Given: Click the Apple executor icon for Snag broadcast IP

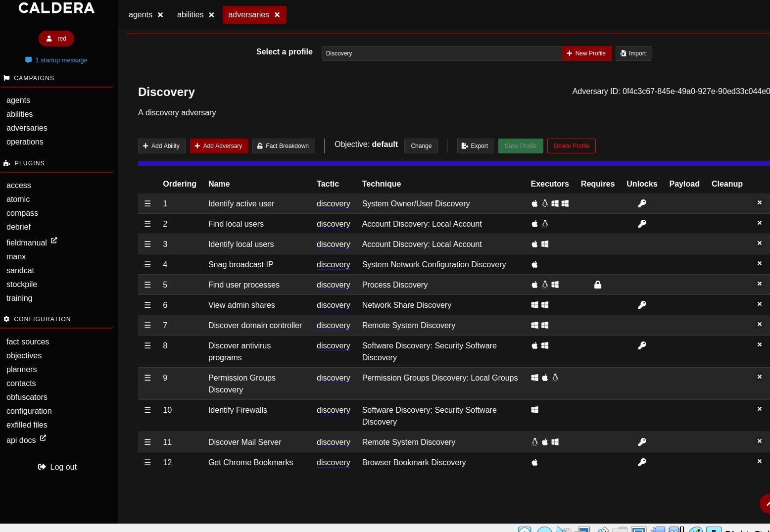Looking at the screenshot, I should coord(534,264).
